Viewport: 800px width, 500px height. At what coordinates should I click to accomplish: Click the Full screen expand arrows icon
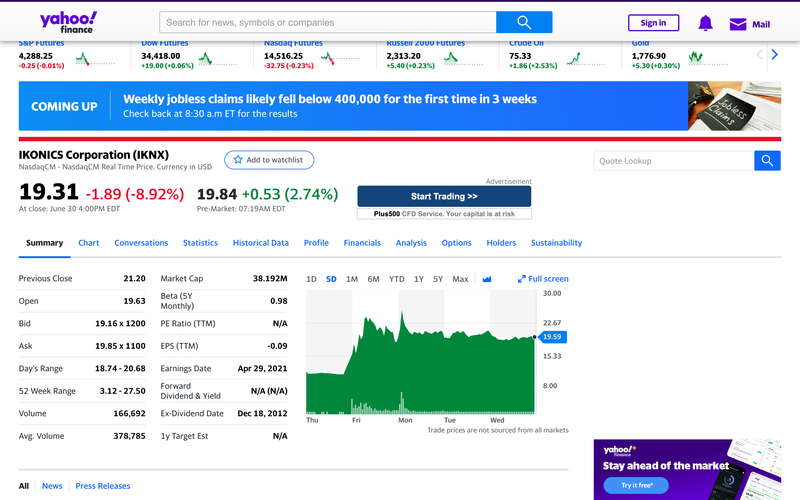(x=521, y=279)
